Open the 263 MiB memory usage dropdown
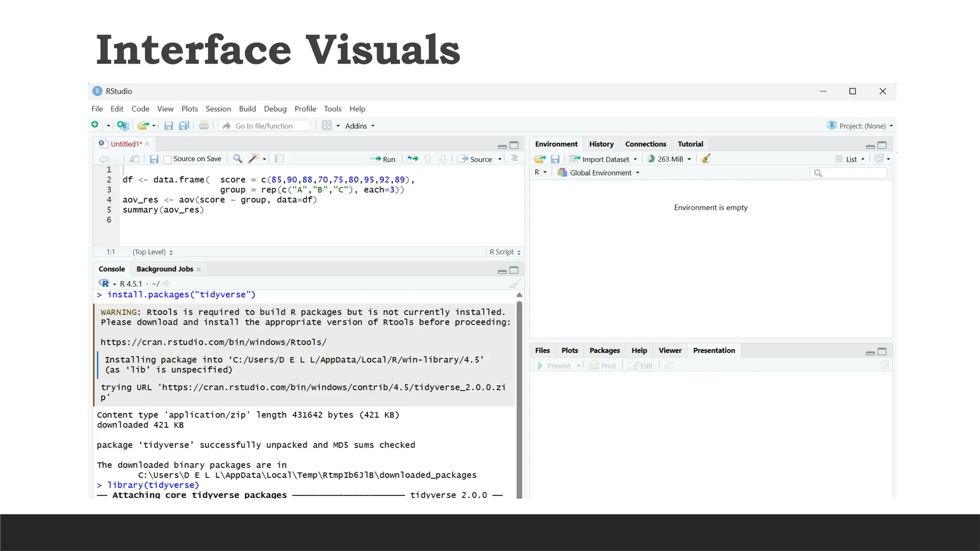 (669, 159)
